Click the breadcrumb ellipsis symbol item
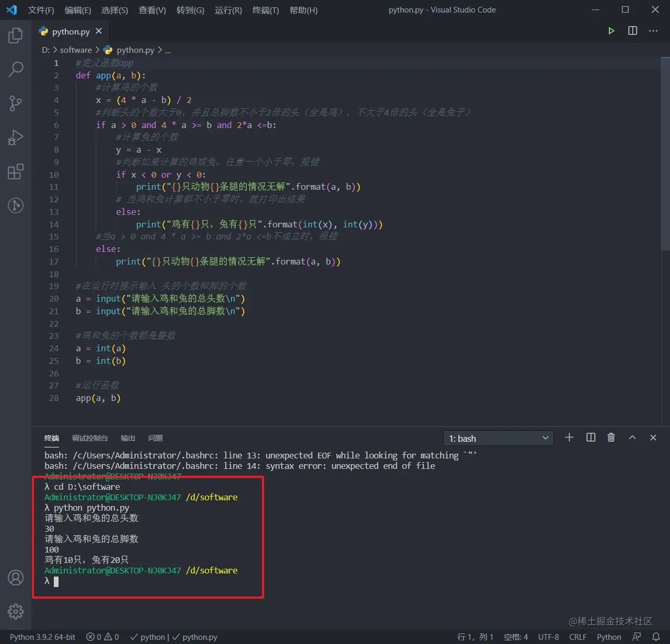The image size is (670, 644). click(x=168, y=50)
